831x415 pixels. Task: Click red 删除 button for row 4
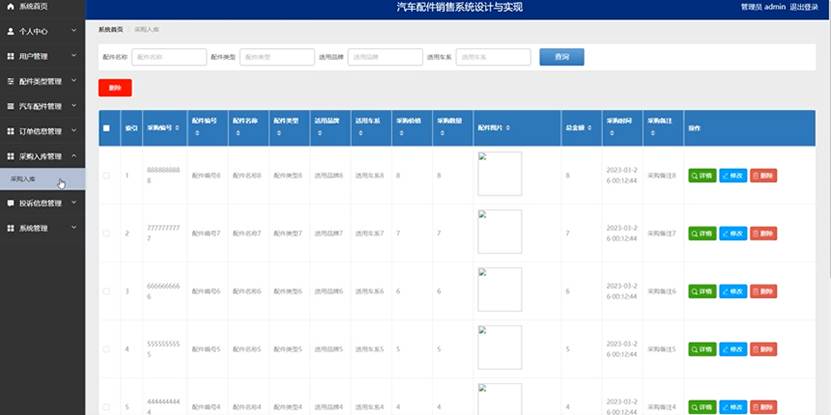pos(764,349)
